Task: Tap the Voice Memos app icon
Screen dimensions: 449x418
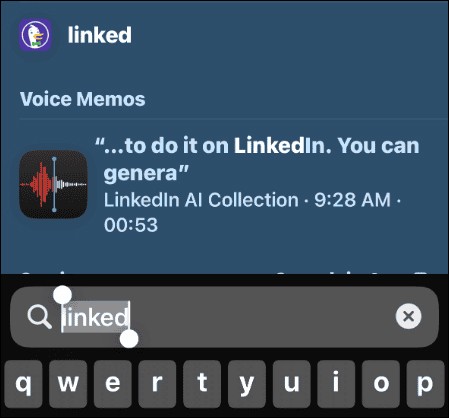Action: 54,184
